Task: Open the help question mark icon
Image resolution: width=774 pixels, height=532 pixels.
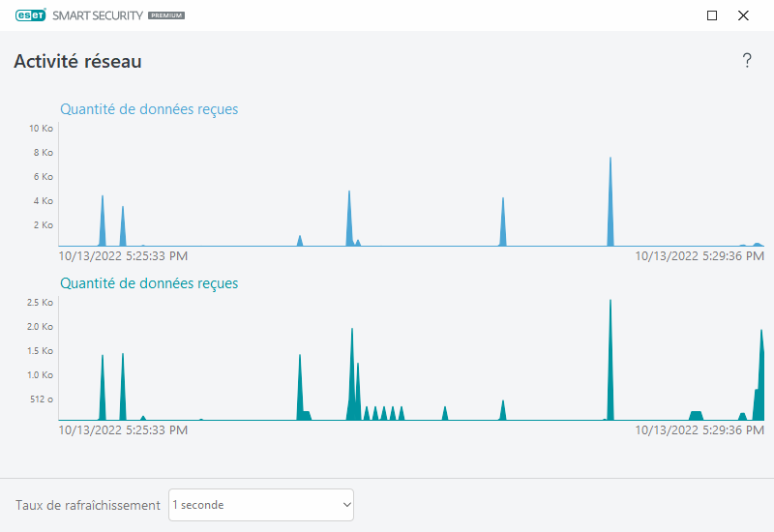Action: [x=747, y=61]
